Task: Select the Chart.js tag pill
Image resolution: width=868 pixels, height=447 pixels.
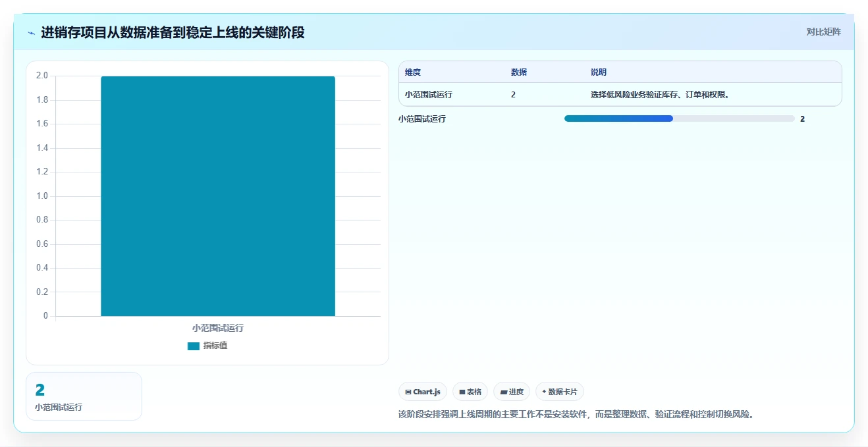Action: tap(423, 392)
